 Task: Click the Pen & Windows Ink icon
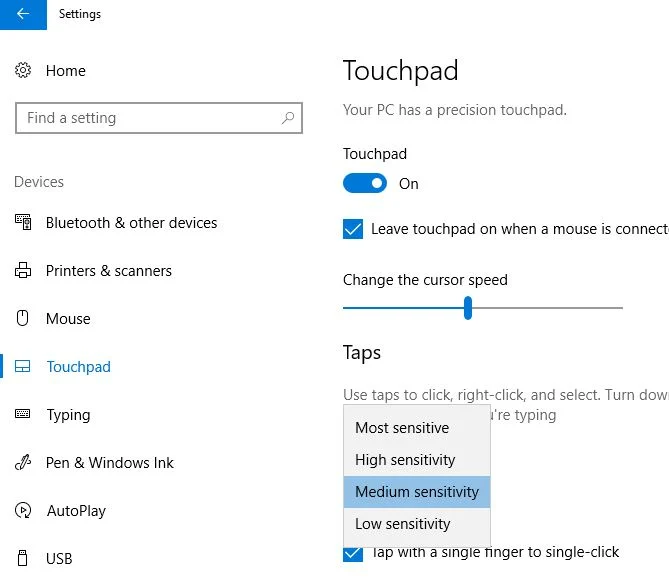[23, 463]
